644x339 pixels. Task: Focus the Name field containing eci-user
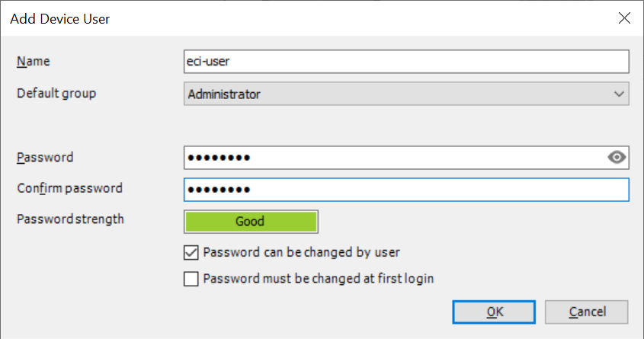[406, 62]
